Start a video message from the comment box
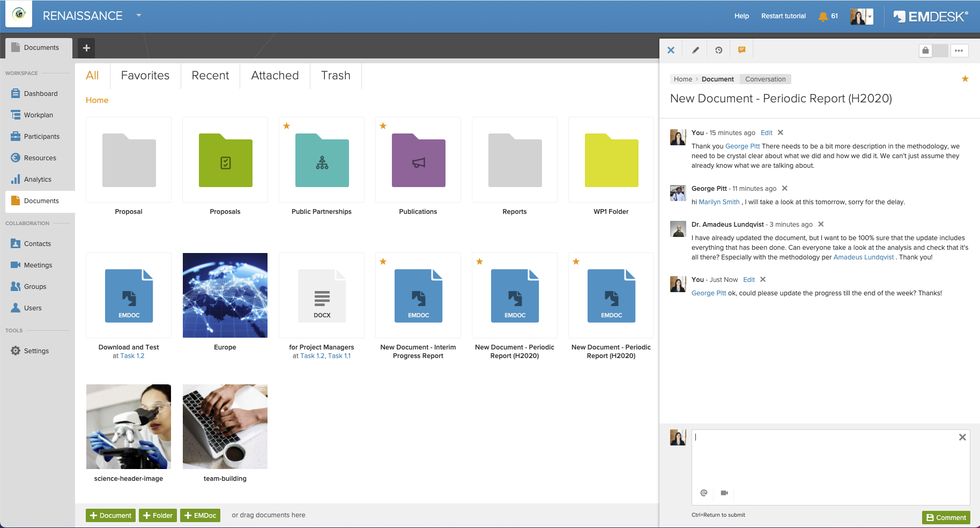The width and height of the screenshot is (980, 528). [x=724, y=493]
